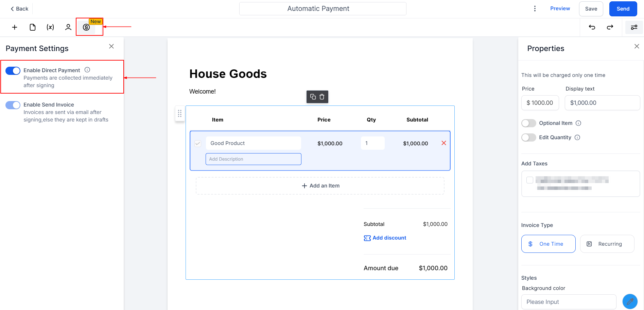Viewport: 644px width, 310px height.
Task: Edit the Automatic Payment title field
Action: point(323,9)
